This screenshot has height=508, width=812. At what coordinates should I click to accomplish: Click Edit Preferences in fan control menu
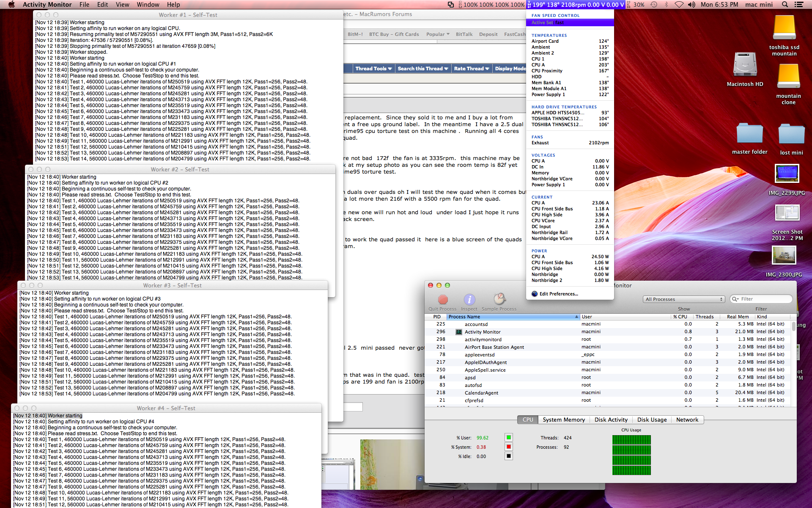pyautogui.click(x=558, y=294)
